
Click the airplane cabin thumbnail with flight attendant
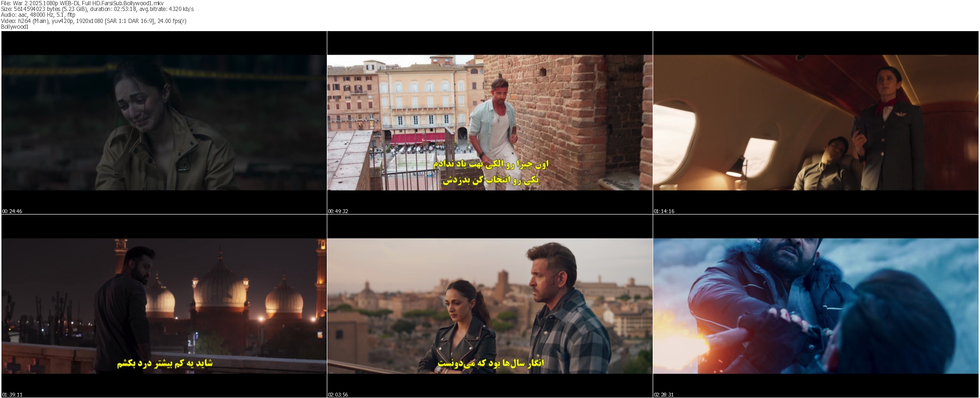point(815,122)
